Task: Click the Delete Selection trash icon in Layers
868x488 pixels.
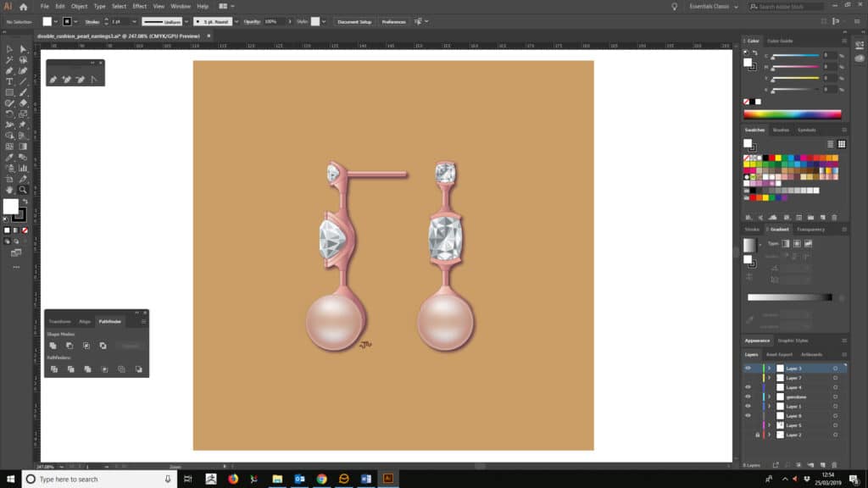Action: [835, 465]
